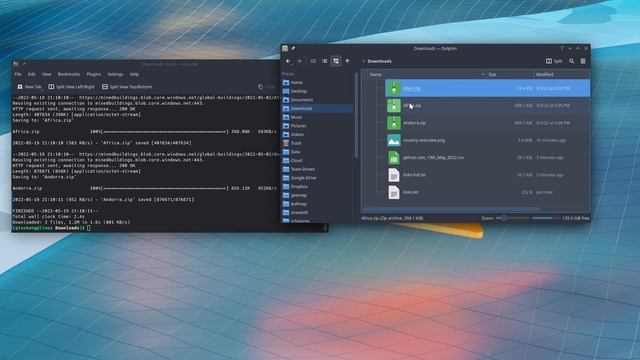Click Dolphin window pin icon in titlebar
Screen dimensions: 640x360
(293, 48)
